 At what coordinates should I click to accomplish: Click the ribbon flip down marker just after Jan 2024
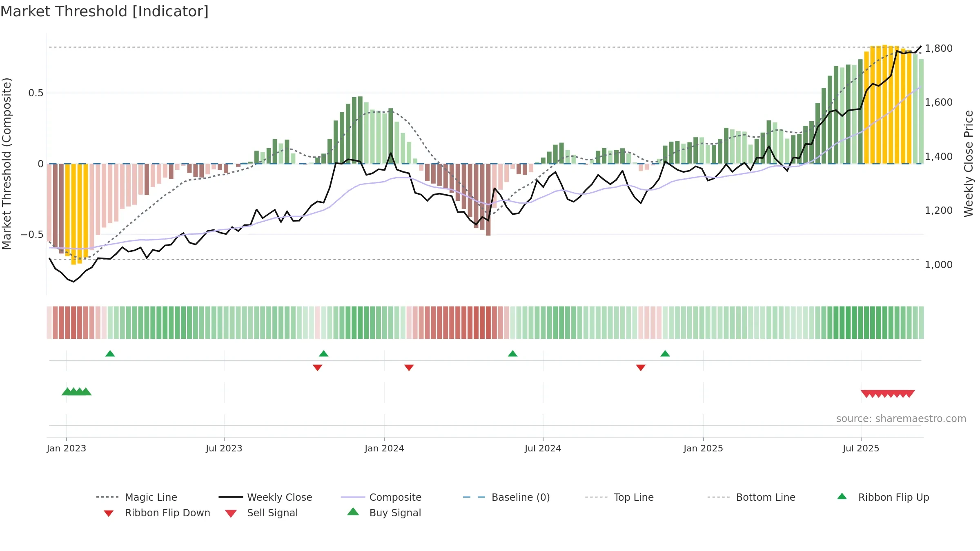coord(409,368)
